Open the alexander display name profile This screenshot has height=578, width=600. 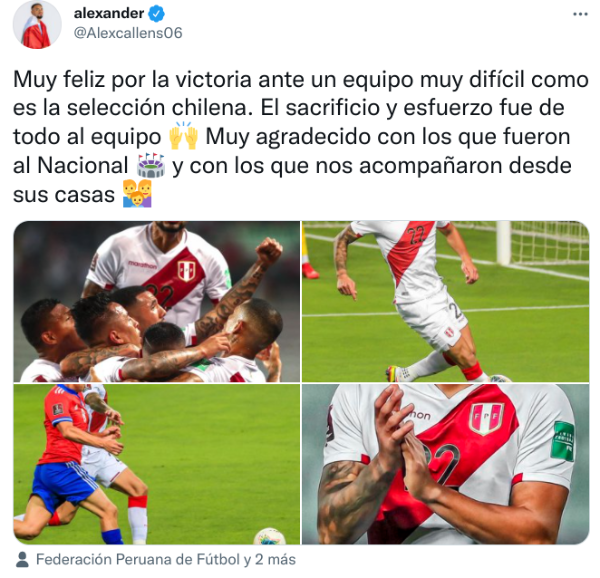click(109, 14)
